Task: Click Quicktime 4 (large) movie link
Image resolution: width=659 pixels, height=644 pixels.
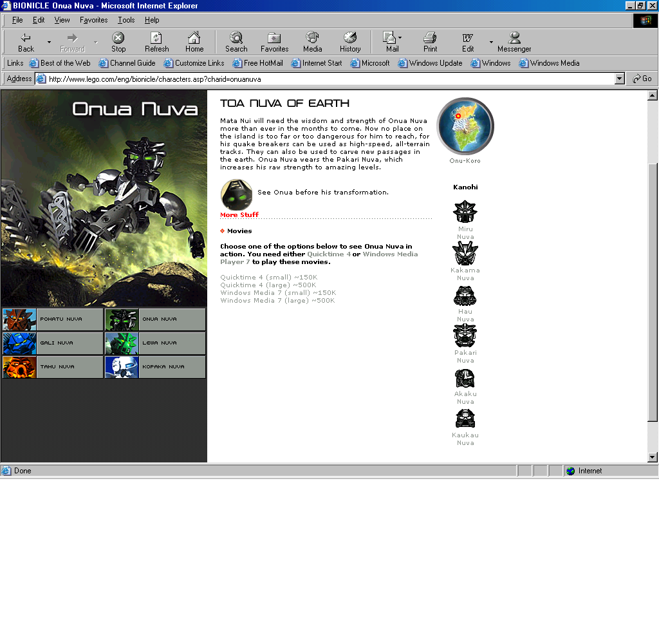Action: 268,285
